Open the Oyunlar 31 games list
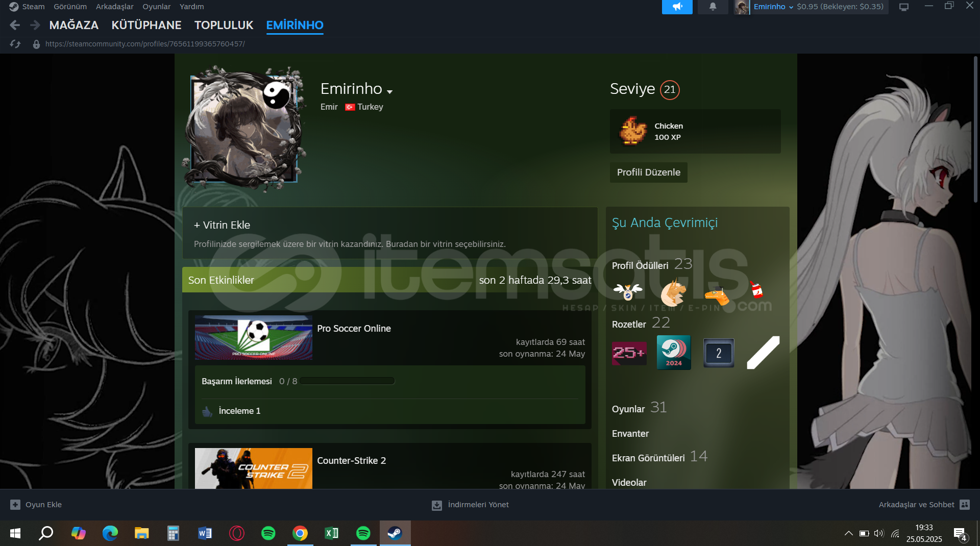Screen dimensions: 980x546 click(639, 408)
